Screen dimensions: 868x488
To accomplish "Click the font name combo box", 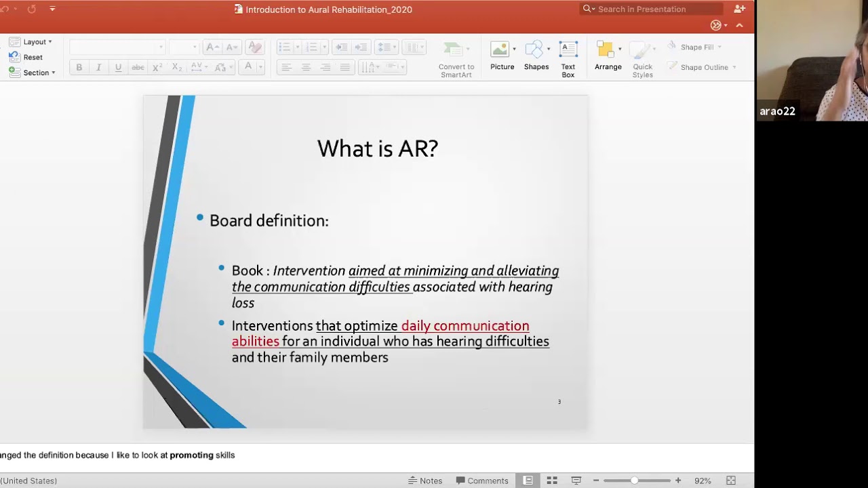I will click(117, 47).
